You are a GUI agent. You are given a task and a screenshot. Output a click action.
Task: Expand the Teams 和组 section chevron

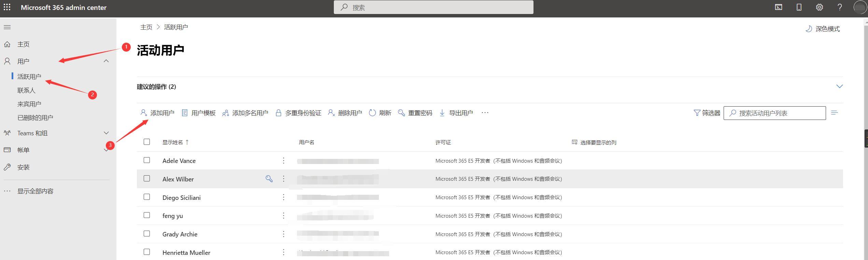click(x=106, y=133)
